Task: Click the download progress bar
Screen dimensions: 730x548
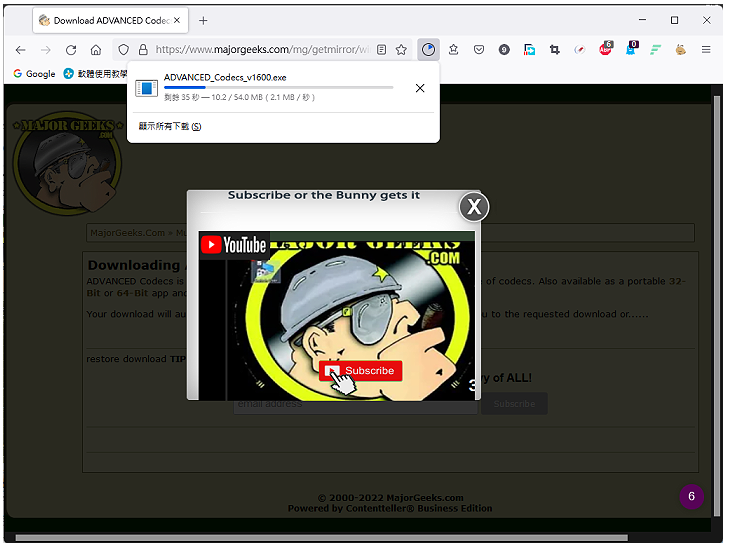Action: [x=278, y=87]
